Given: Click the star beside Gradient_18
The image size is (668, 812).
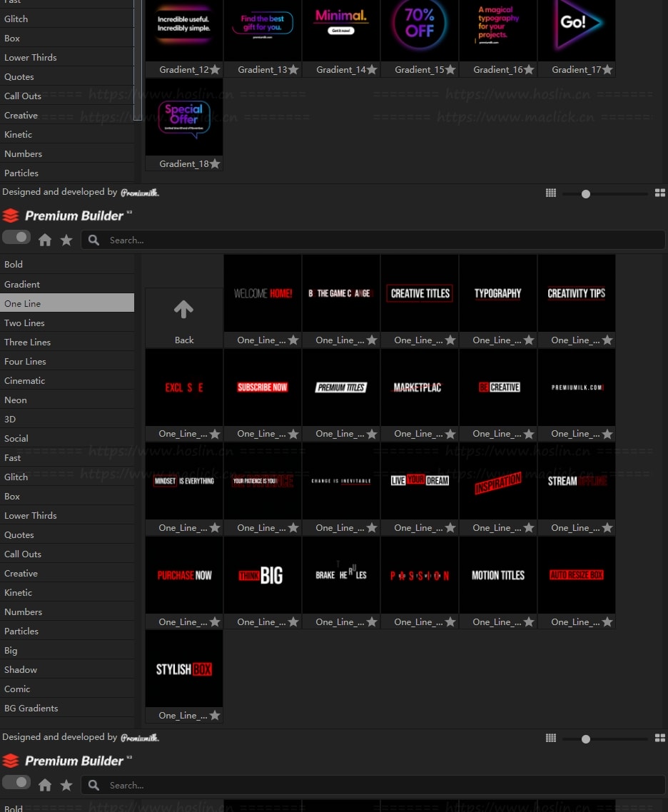Looking at the screenshot, I should tap(215, 163).
